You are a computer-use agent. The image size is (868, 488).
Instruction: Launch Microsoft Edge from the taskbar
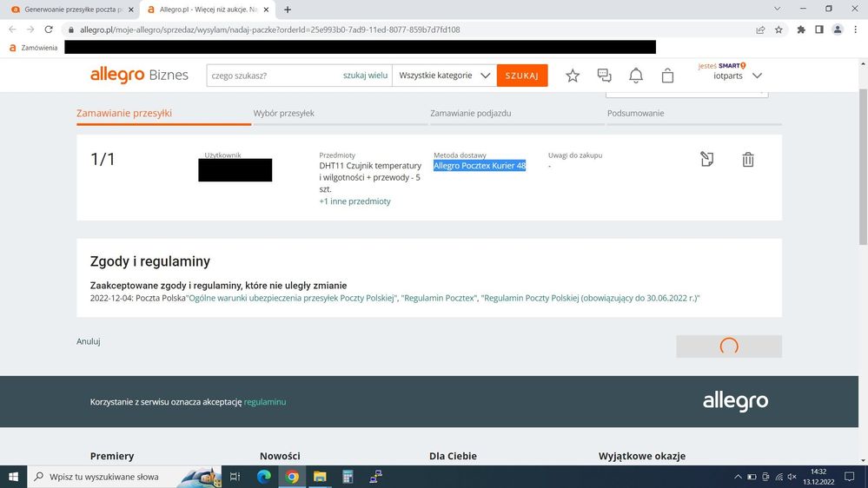click(264, 477)
